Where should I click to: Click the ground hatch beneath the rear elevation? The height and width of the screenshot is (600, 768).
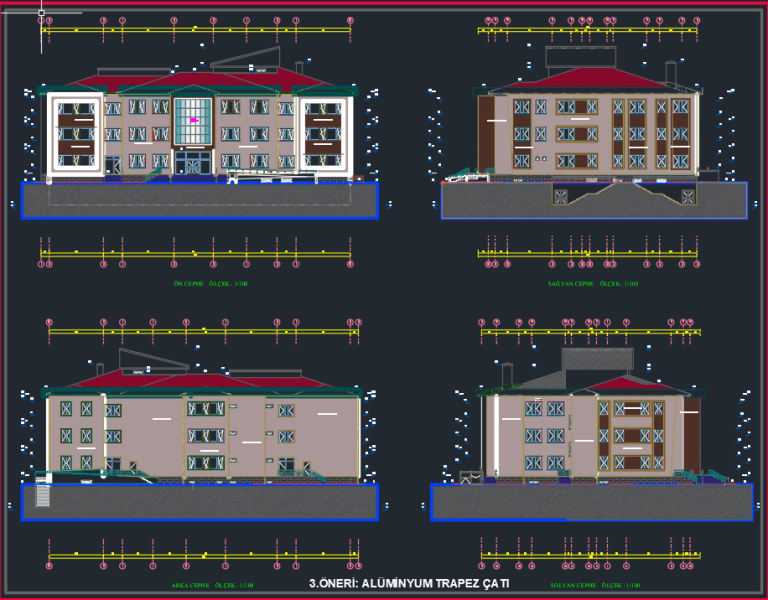pyautogui.click(x=200, y=502)
